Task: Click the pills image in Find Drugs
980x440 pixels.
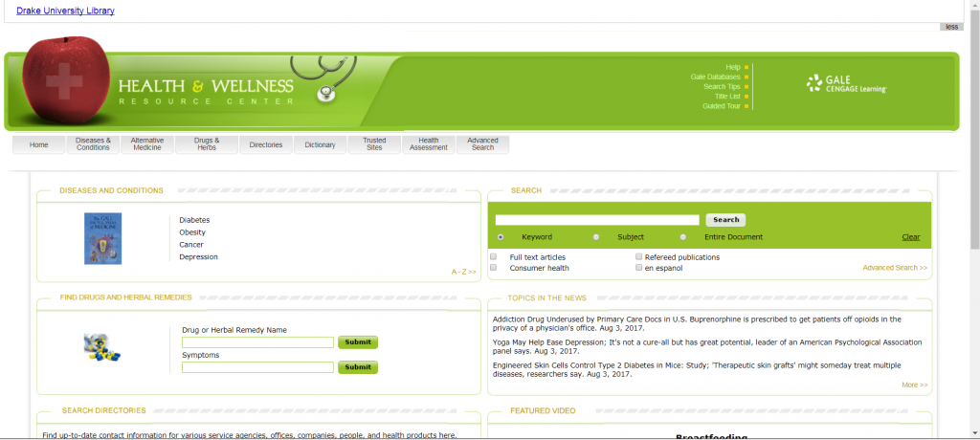Action: pos(102,347)
